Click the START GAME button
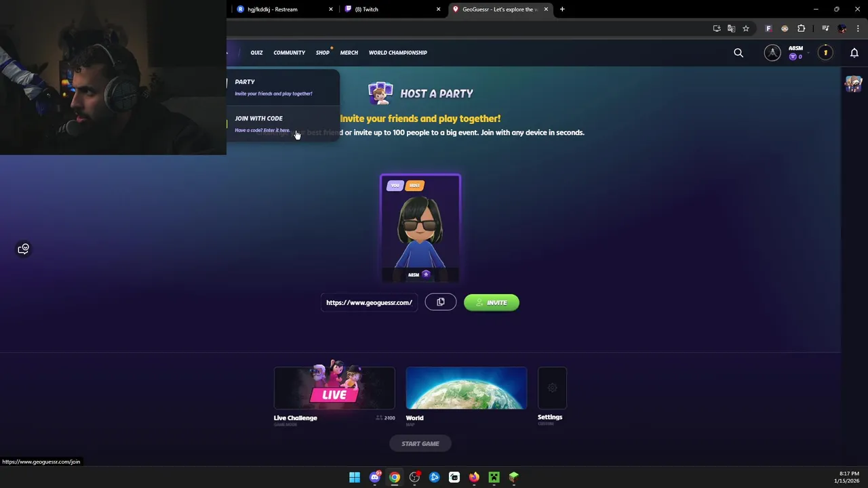The width and height of the screenshot is (868, 488). coord(420,444)
